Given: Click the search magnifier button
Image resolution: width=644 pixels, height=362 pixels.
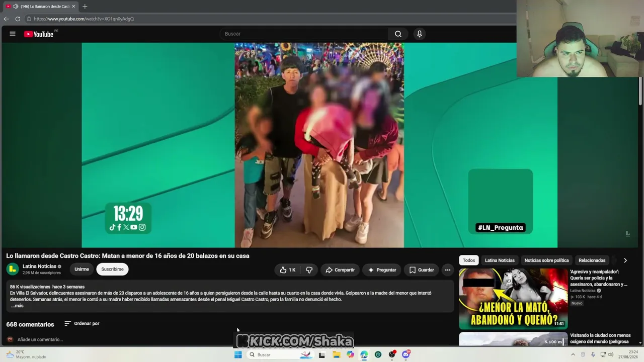Looking at the screenshot, I should click(398, 34).
